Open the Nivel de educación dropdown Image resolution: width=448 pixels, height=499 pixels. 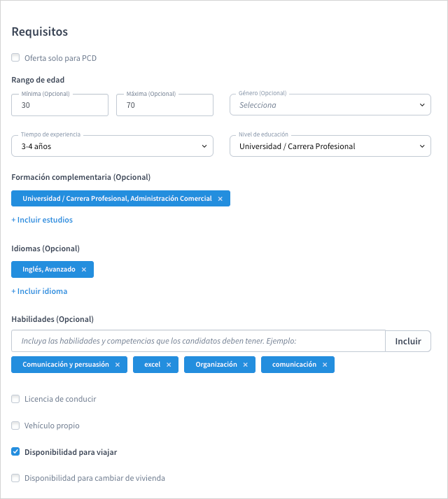pos(330,146)
